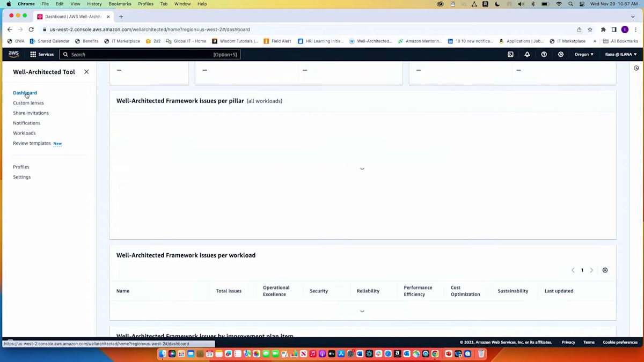Close the Dashboard browser tab
This screenshot has height=362, width=644.
click(x=108, y=17)
